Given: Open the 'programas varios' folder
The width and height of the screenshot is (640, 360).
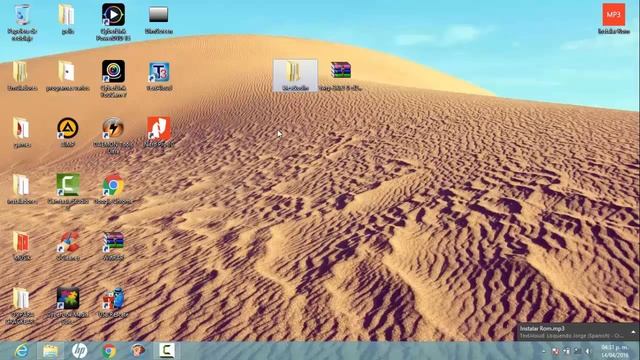Looking at the screenshot, I should click(67, 76).
